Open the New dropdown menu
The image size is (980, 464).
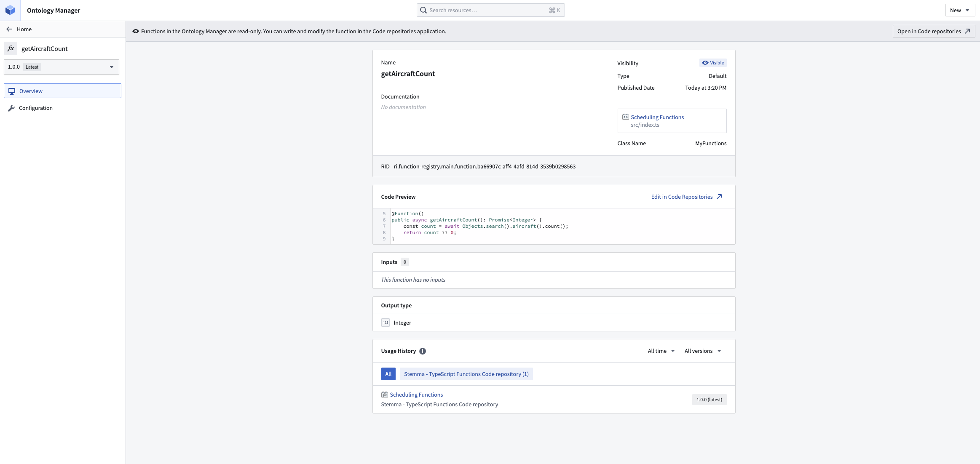pos(960,10)
